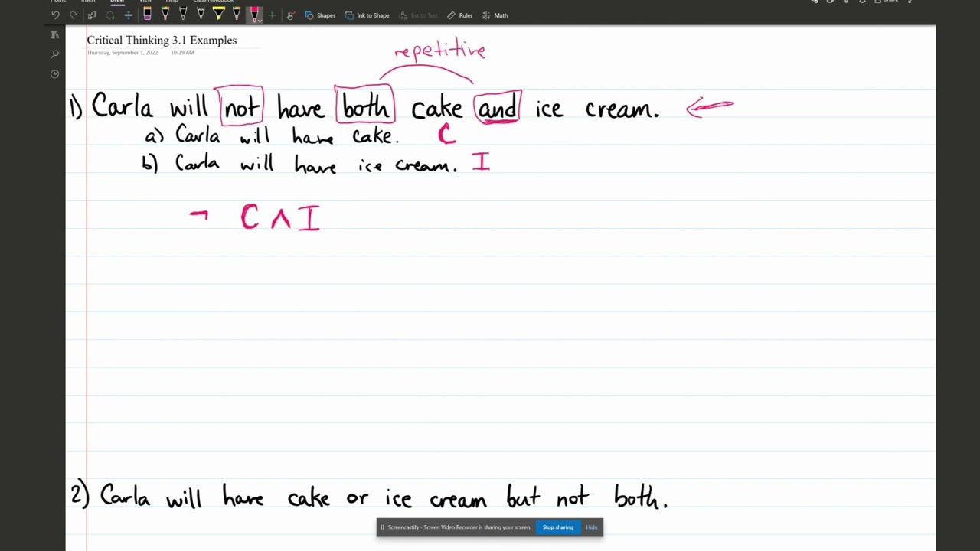
Task: Click the pink expression 'C ∧ I'
Action: click(x=280, y=217)
